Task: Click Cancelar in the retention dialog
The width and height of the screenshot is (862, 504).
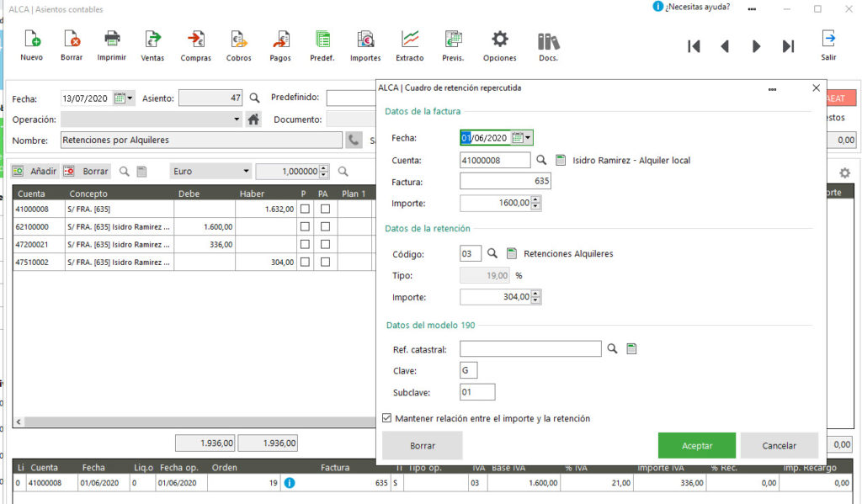Action: 779,445
